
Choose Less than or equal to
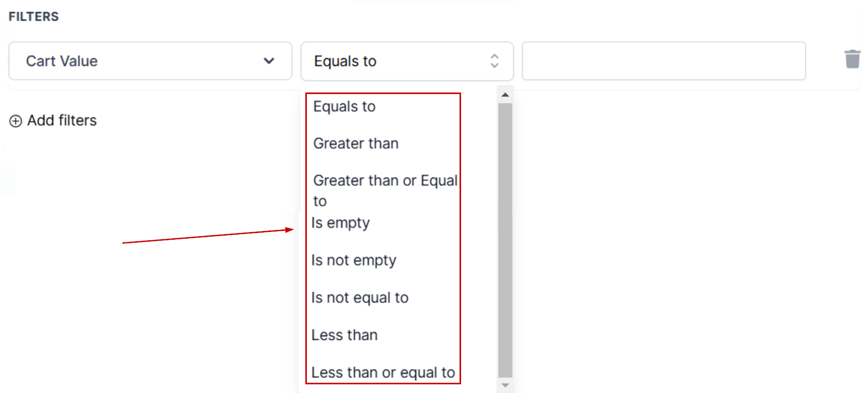(383, 373)
